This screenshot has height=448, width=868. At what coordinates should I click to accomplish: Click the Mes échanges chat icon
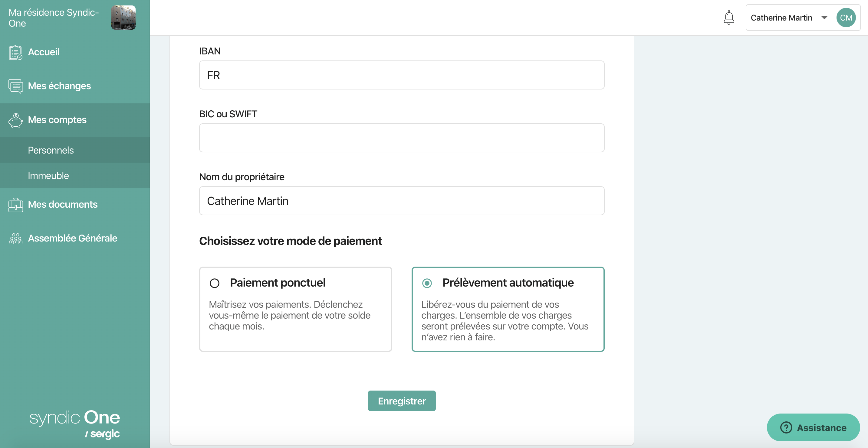click(15, 86)
